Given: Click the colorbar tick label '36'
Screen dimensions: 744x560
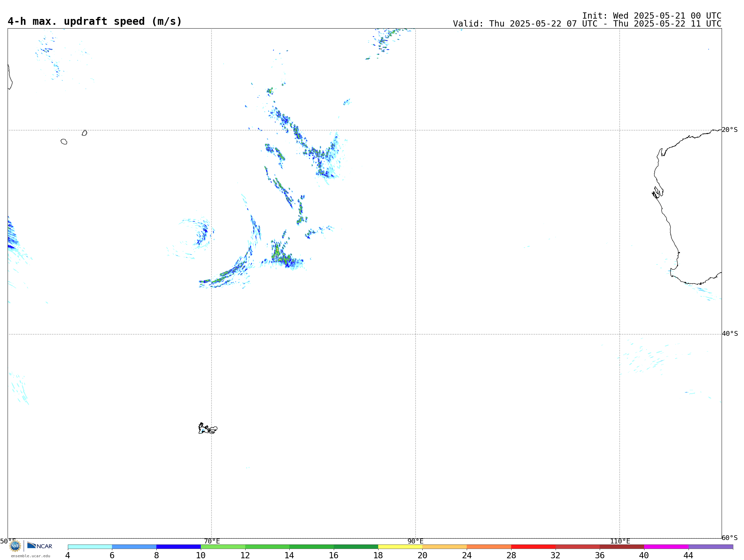Looking at the screenshot, I should point(600,556).
